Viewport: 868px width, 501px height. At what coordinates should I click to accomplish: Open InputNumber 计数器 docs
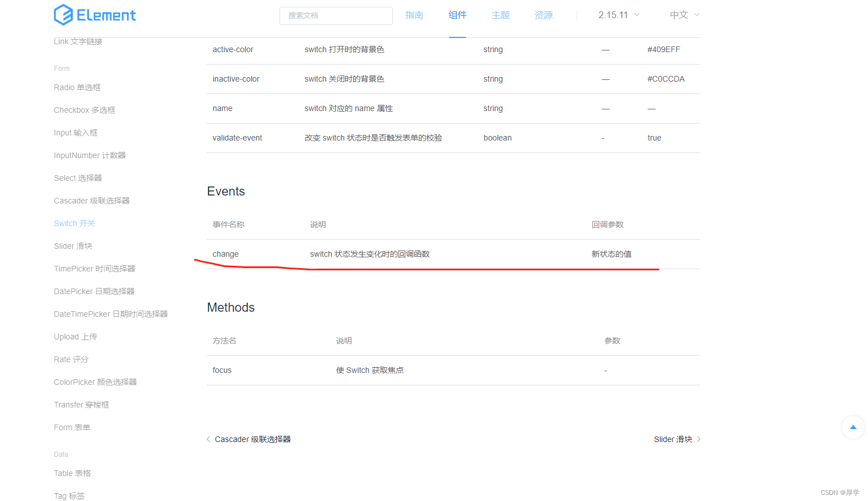90,155
